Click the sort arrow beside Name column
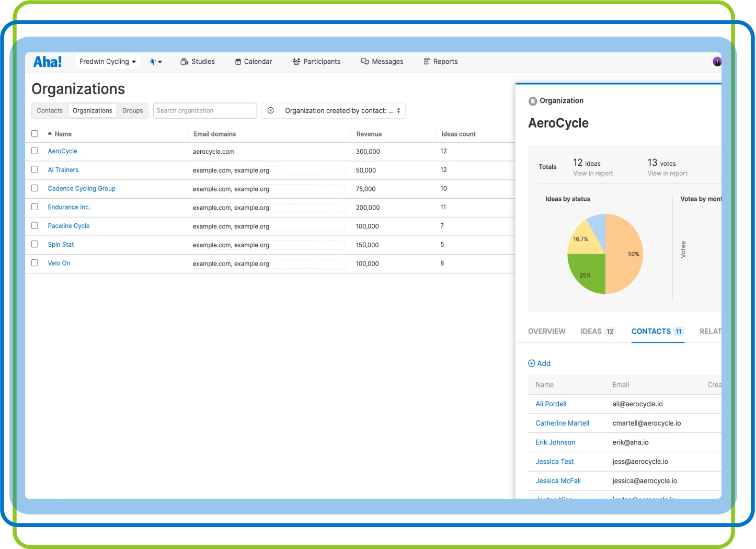This screenshot has height=549, width=756. tap(50, 134)
